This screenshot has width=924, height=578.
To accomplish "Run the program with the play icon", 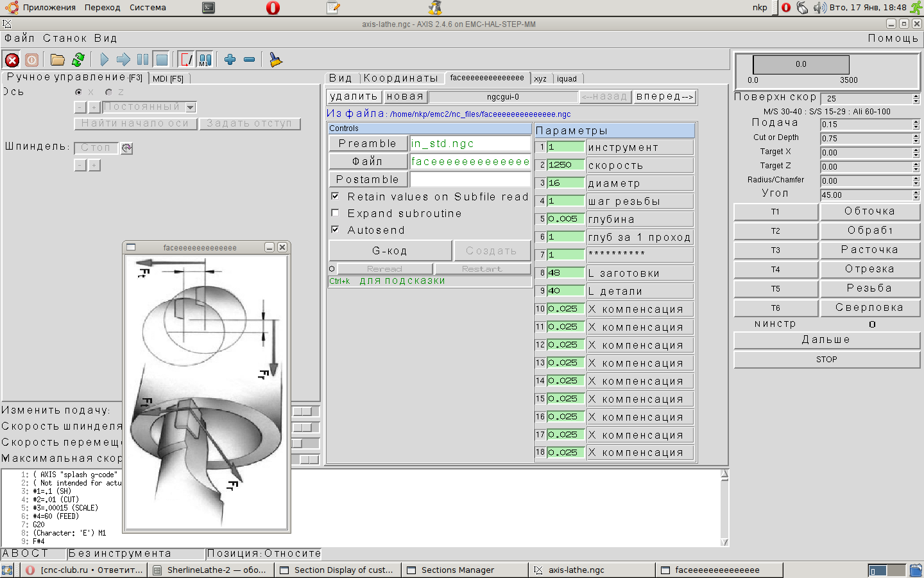I will click(104, 60).
